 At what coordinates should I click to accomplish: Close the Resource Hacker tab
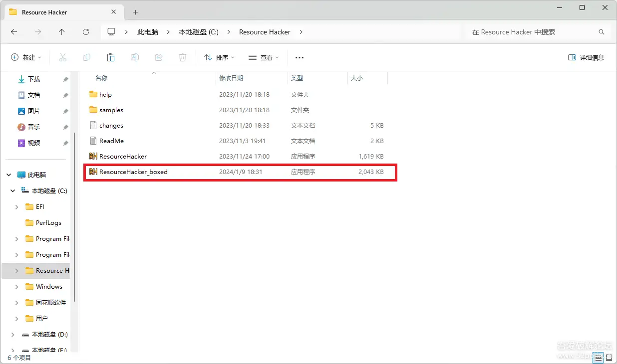[114, 12]
